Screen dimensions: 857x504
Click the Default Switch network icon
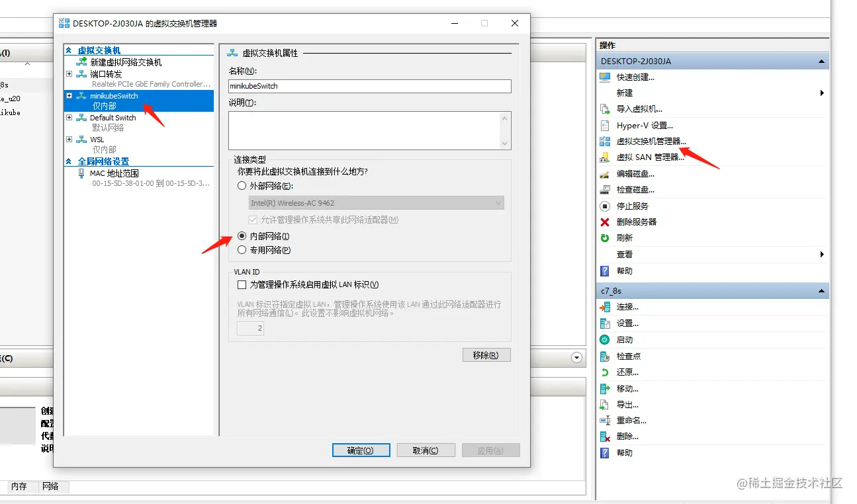click(x=81, y=118)
